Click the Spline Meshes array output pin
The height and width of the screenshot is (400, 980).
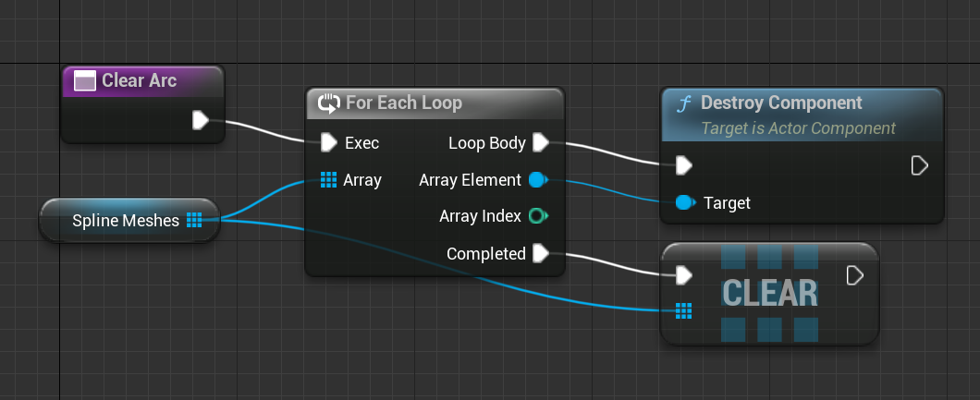[194, 220]
